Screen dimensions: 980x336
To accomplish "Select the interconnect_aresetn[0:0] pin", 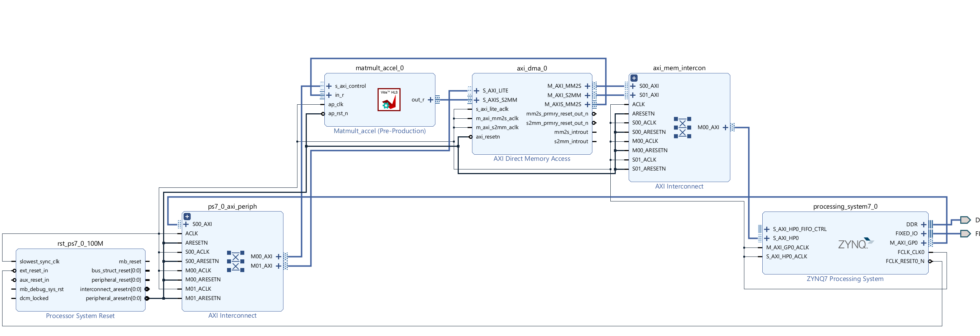I will click(110, 290).
